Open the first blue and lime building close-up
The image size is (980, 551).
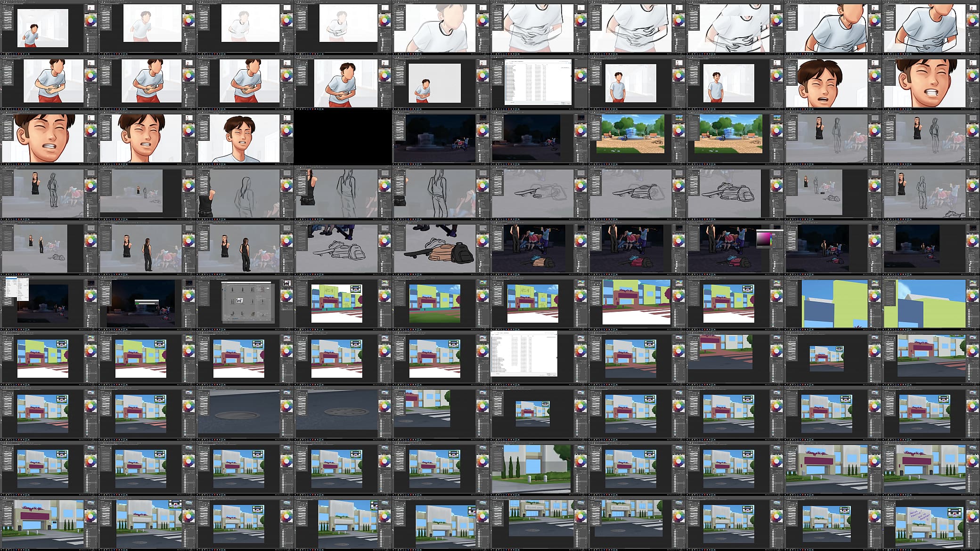pos(833,303)
